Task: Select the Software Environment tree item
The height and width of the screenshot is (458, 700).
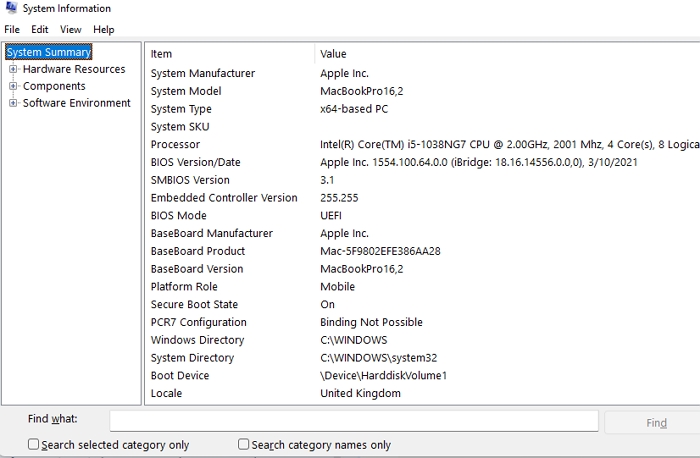Action: coord(76,103)
